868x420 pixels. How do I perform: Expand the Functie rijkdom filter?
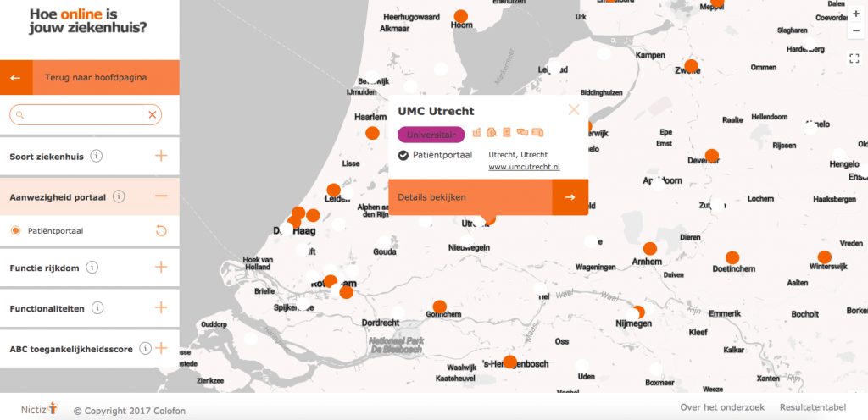(161, 268)
